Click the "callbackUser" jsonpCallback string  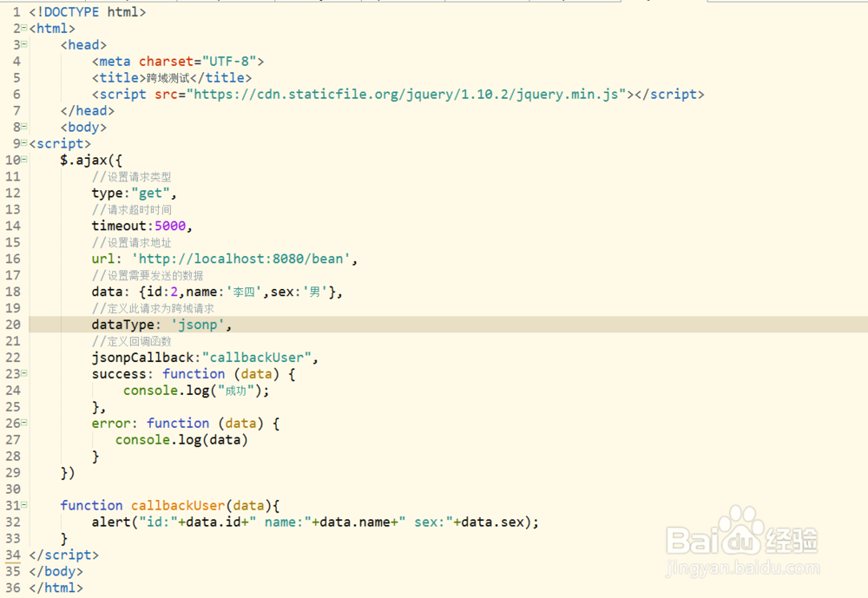pos(257,357)
